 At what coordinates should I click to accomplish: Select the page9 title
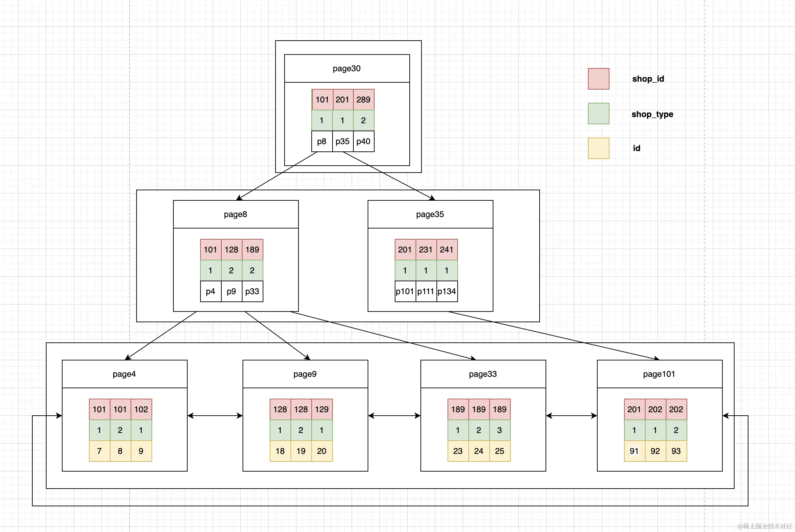click(305, 374)
